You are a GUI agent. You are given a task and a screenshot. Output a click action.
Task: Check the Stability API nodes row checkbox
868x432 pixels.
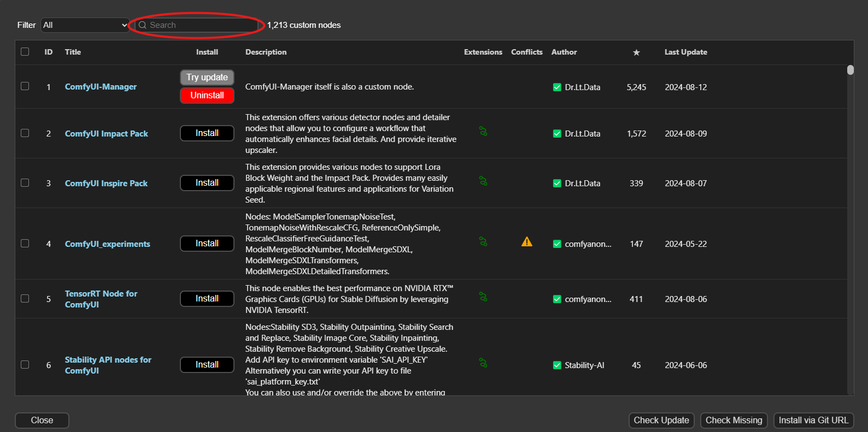[x=25, y=365]
